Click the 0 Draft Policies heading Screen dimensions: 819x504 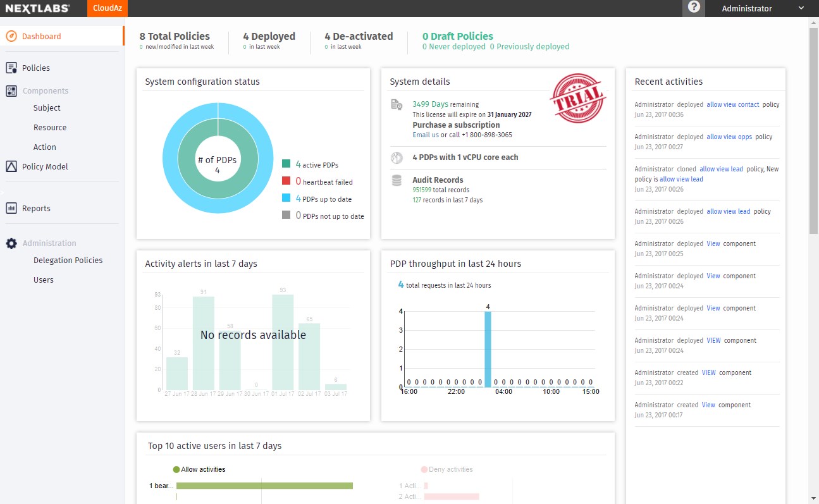click(x=458, y=37)
